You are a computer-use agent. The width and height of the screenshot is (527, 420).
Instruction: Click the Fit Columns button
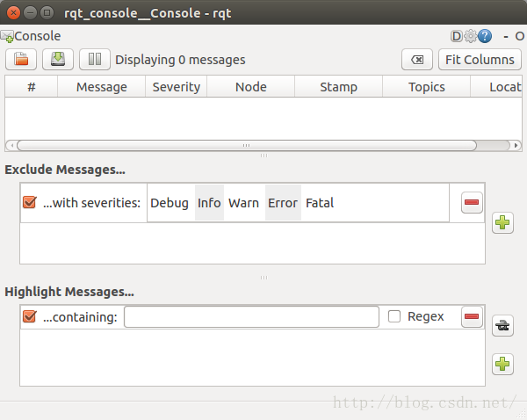(x=480, y=60)
